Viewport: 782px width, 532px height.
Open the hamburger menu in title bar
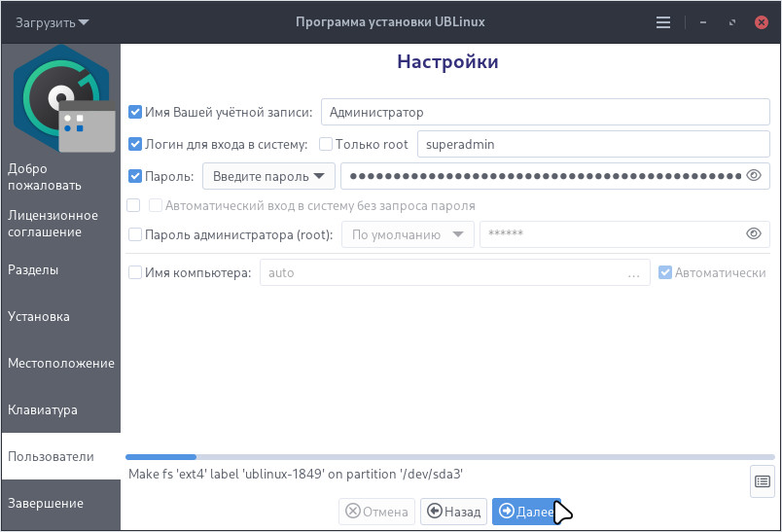pyautogui.click(x=662, y=22)
